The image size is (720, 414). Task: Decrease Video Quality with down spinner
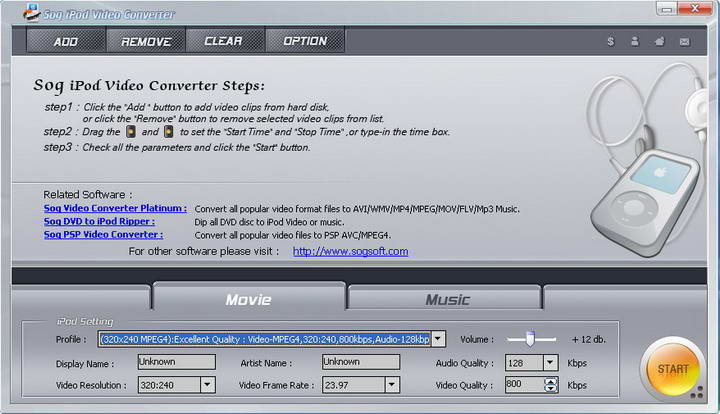coord(551,388)
